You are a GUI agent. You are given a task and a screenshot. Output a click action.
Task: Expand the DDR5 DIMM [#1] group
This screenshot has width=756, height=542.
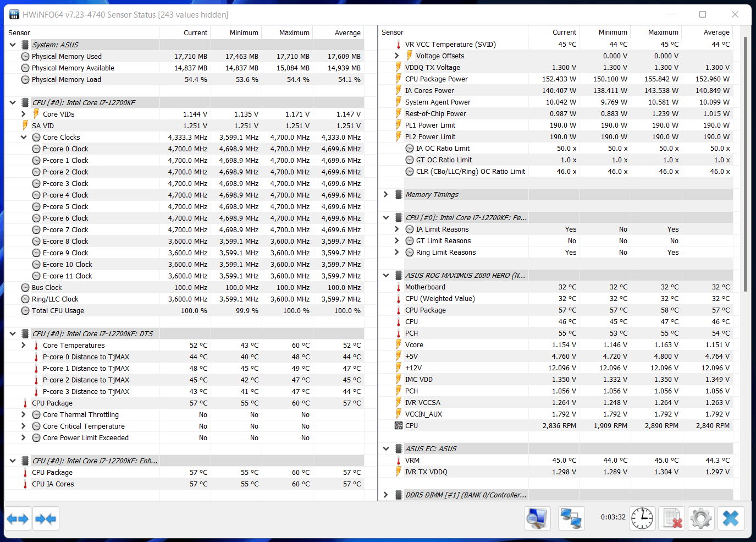pyautogui.click(x=386, y=495)
